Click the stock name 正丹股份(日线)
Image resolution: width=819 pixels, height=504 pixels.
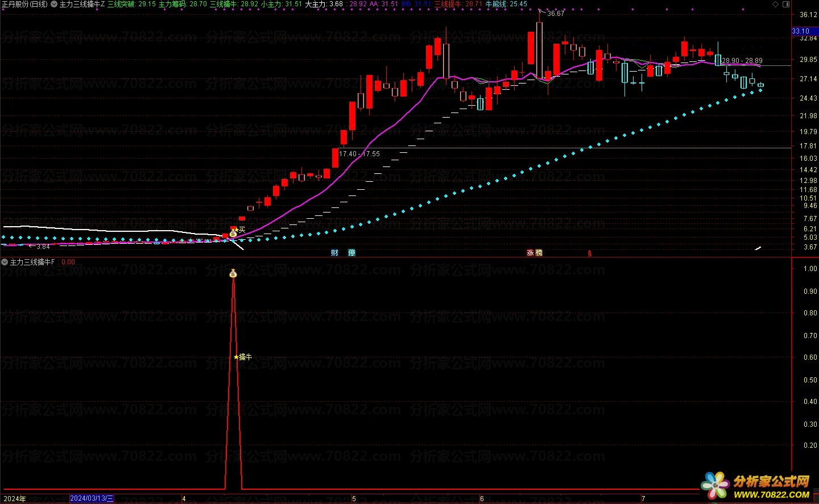(x=24, y=4)
